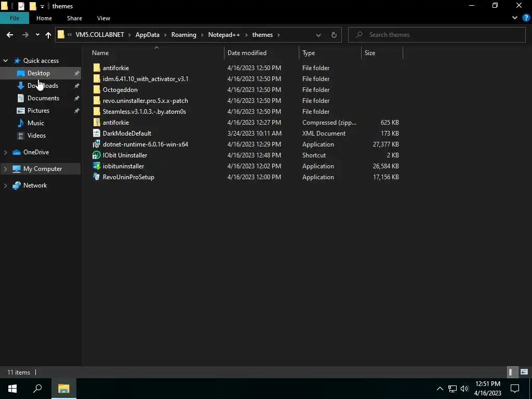Sort by the Size column header
532x399 pixels.
(x=370, y=52)
